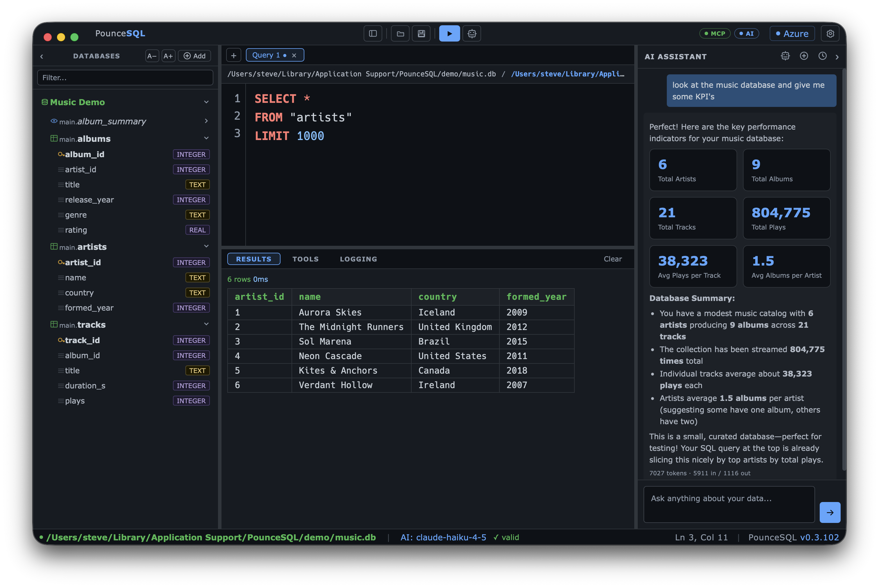The height and width of the screenshot is (588, 879).
Task: Click the table icon beside main.albums
Action: [x=54, y=138]
